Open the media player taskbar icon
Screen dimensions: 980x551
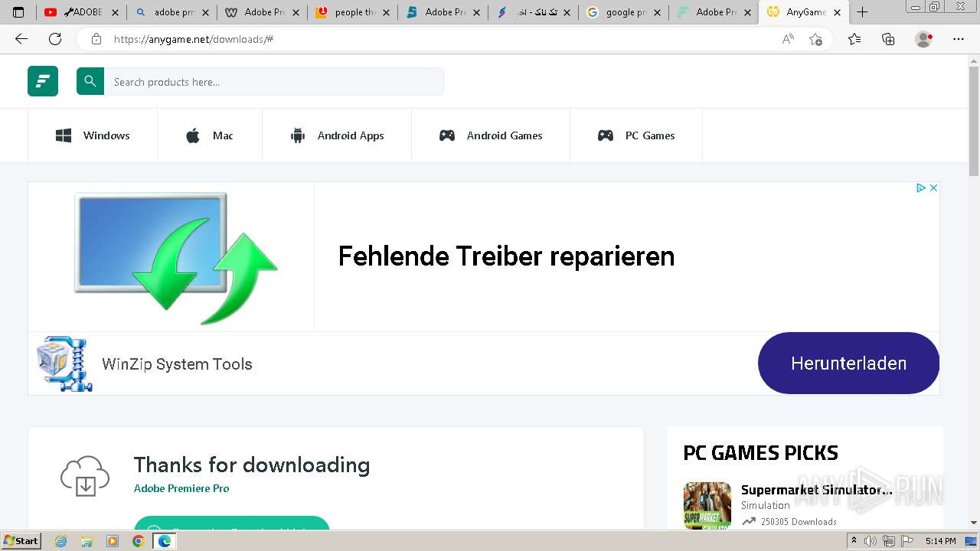(x=113, y=541)
